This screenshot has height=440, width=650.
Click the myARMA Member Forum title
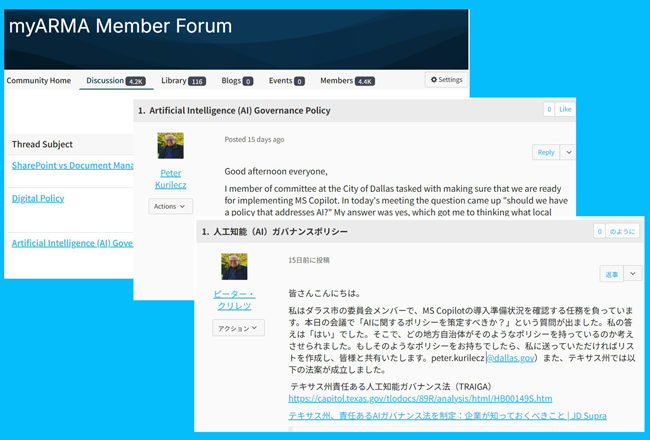pyautogui.click(x=120, y=26)
